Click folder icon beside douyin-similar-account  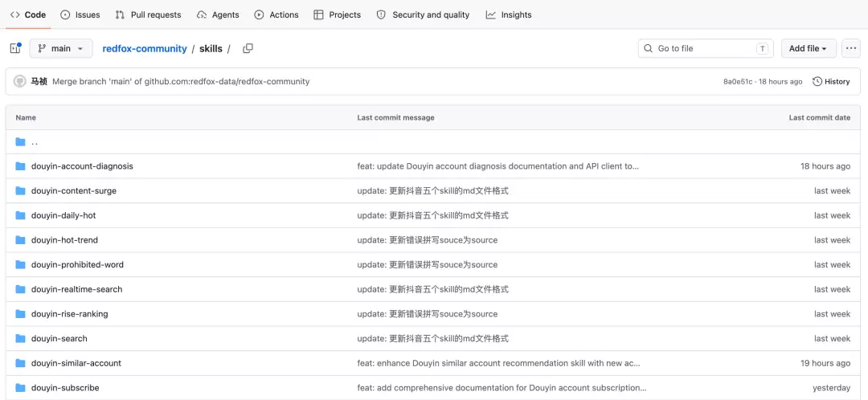pos(20,363)
